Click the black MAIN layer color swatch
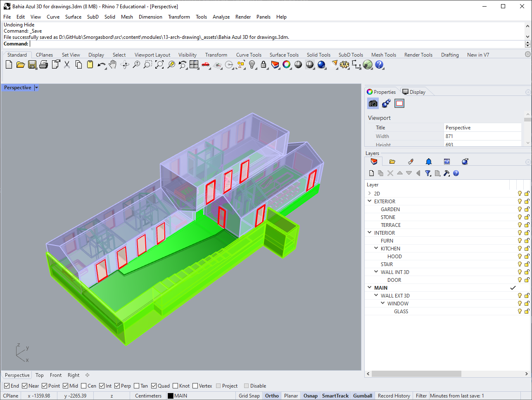 [x=171, y=396]
